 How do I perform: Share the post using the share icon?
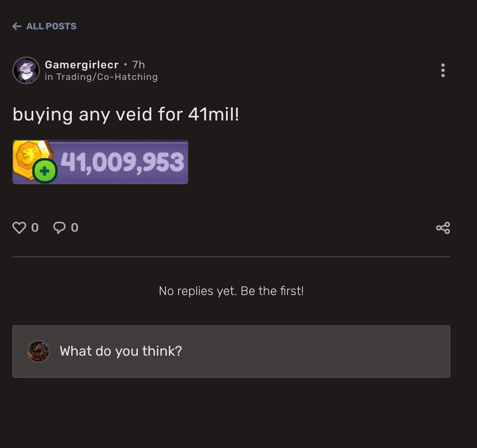point(443,228)
